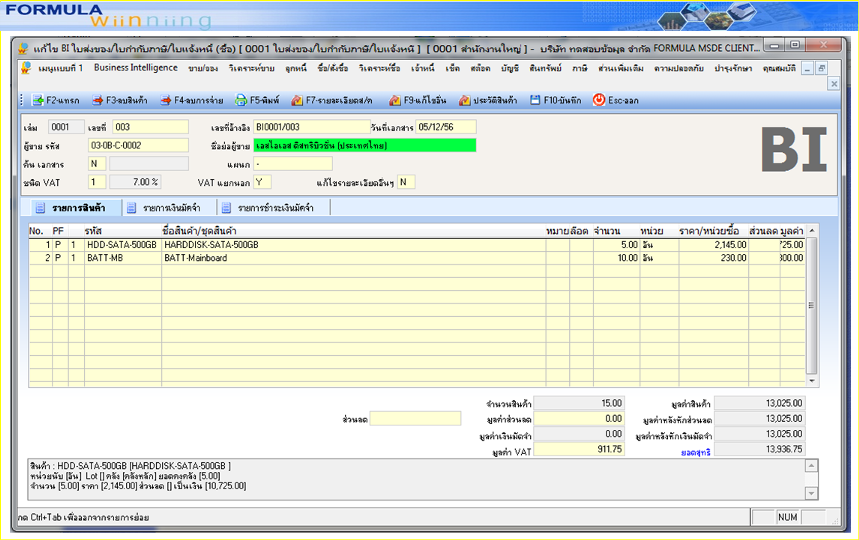Minimize the inner document window
The height and width of the screenshot is (540, 859).
click(x=807, y=68)
